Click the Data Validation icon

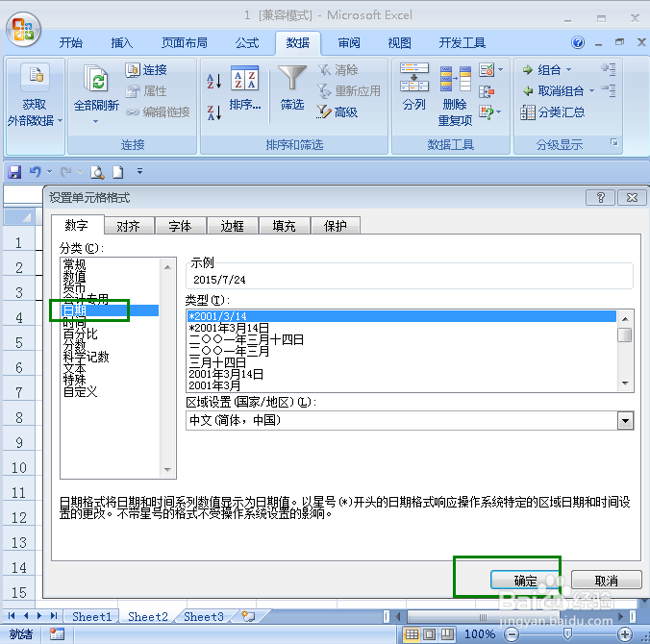487,69
